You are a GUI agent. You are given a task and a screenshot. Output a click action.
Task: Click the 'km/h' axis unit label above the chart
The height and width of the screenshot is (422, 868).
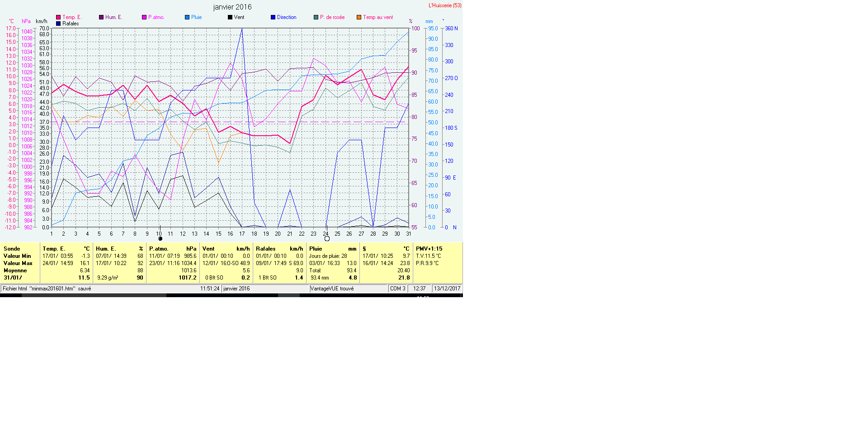[42, 21]
